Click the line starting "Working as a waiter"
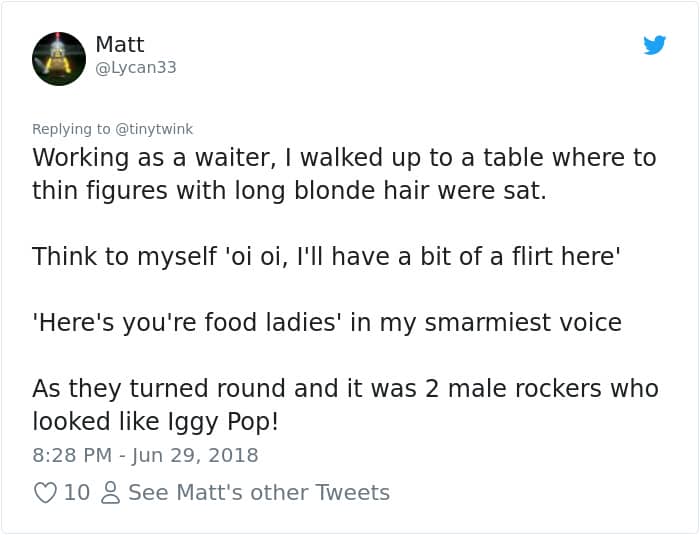Image resolution: width=700 pixels, height=535 pixels. 344,158
